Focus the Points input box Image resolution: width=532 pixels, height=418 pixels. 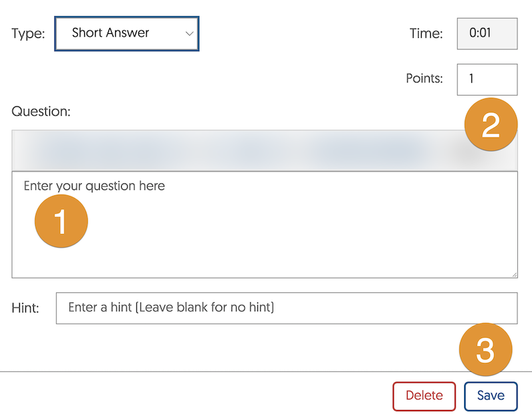coord(486,79)
